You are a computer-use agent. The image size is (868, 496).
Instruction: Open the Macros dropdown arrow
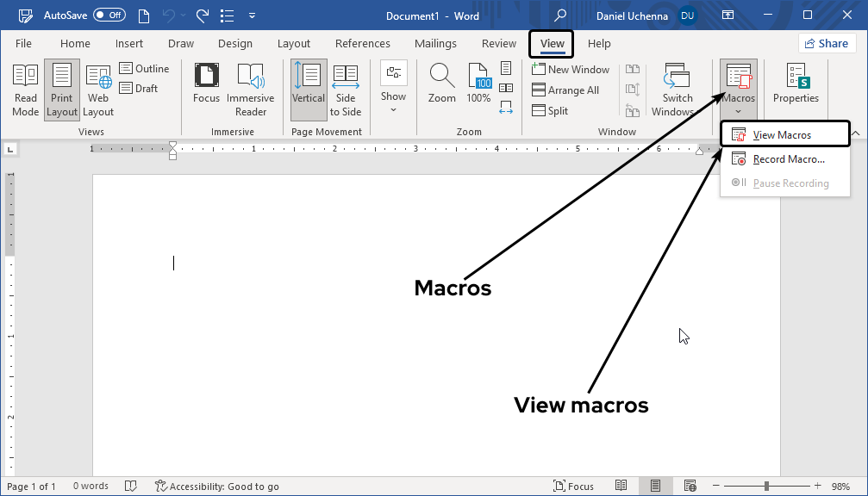(738, 110)
